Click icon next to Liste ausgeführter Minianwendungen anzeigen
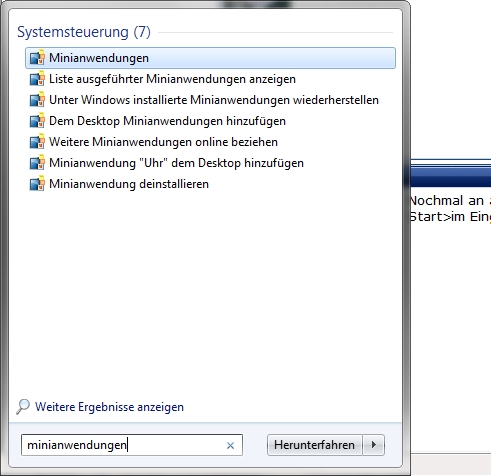 [x=37, y=79]
